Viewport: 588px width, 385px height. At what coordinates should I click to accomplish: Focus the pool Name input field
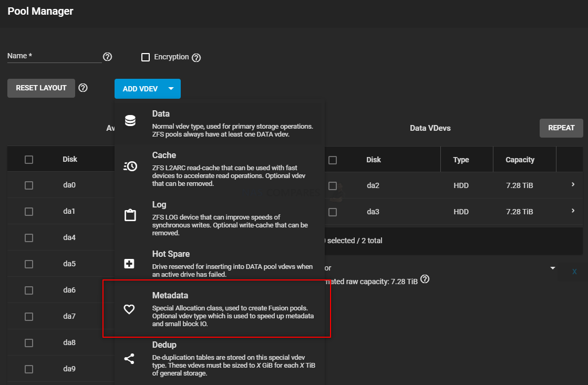pyautogui.click(x=54, y=56)
